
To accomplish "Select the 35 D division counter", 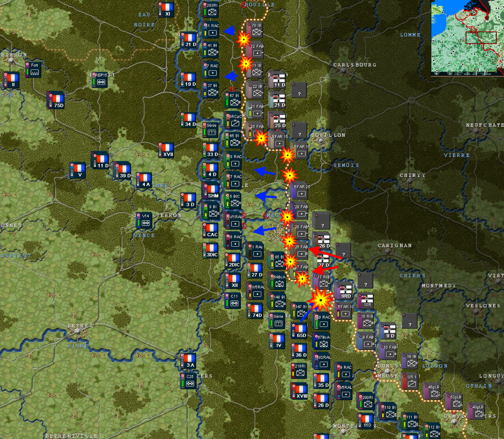I will pos(322,381).
